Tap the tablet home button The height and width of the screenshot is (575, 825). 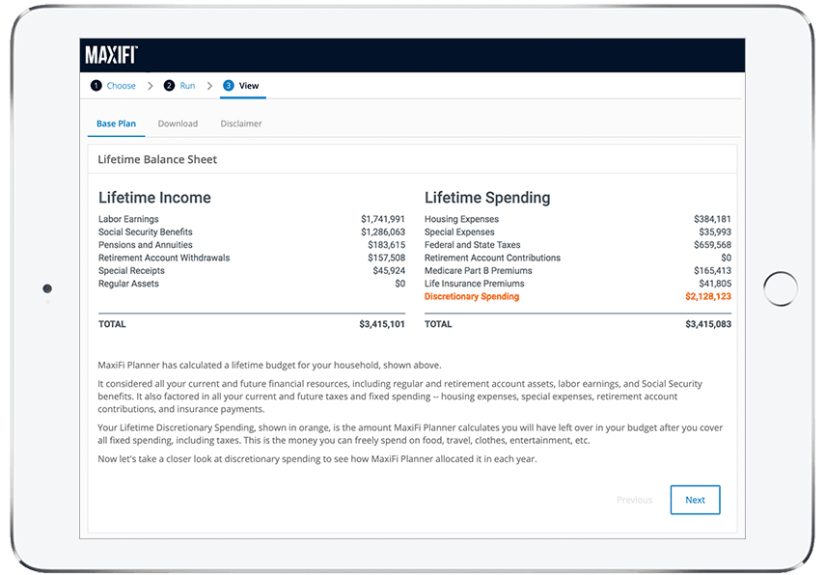click(x=780, y=288)
